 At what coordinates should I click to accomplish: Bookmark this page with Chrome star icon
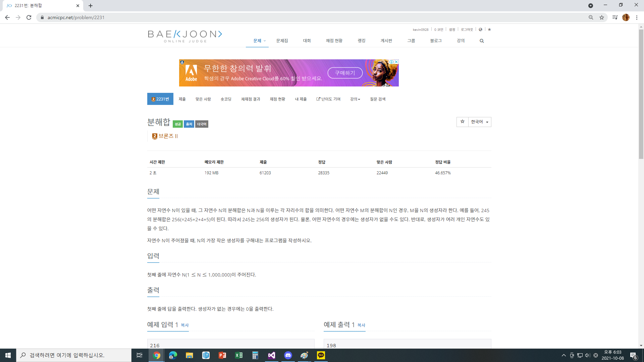[x=602, y=17]
